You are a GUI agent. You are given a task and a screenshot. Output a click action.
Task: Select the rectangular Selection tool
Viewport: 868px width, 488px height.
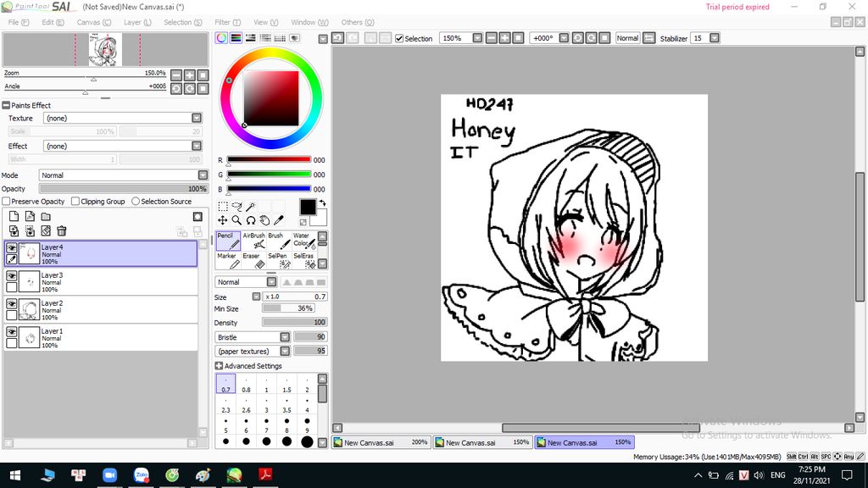point(223,207)
